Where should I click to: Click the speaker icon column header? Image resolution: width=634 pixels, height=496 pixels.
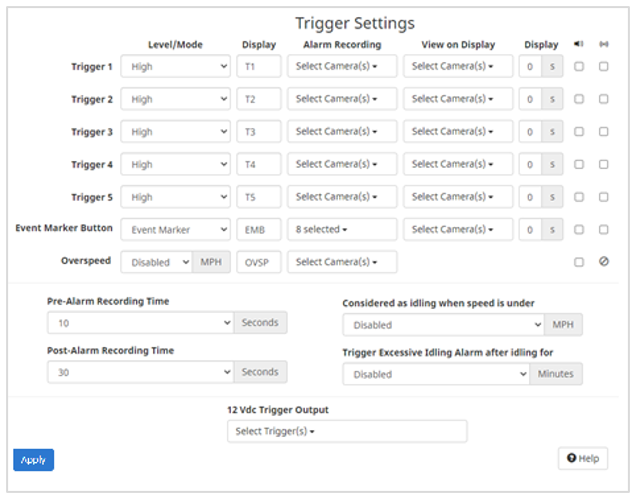pos(579,44)
